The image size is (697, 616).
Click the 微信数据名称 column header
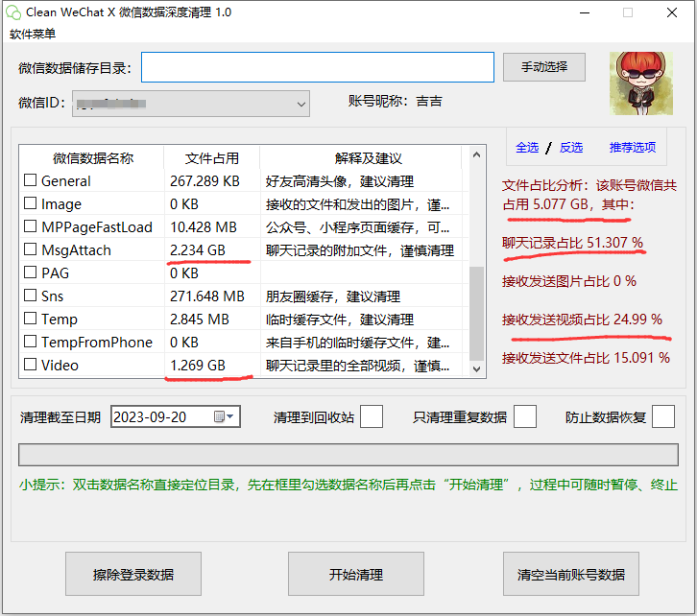(x=92, y=157)
